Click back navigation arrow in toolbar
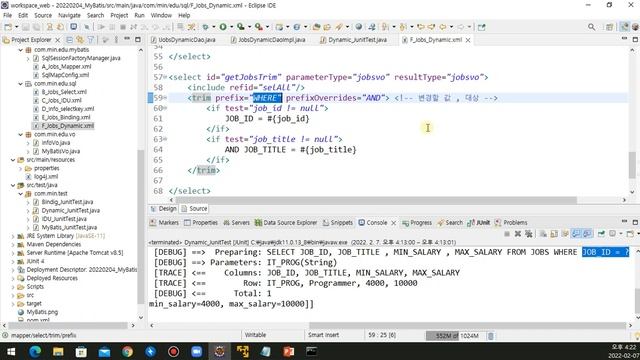Image resolution: width=640 pixels, height=360 pixels. [442, 27]
